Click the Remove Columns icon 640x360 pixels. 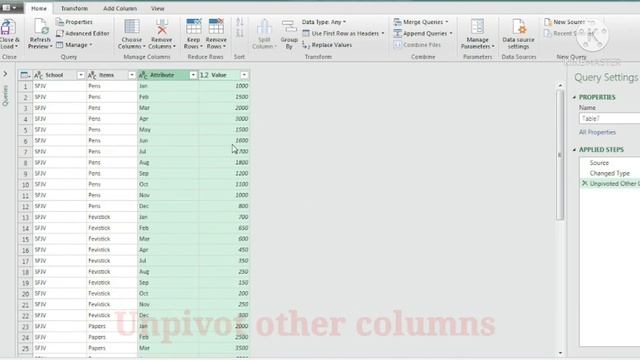(162, 27)
